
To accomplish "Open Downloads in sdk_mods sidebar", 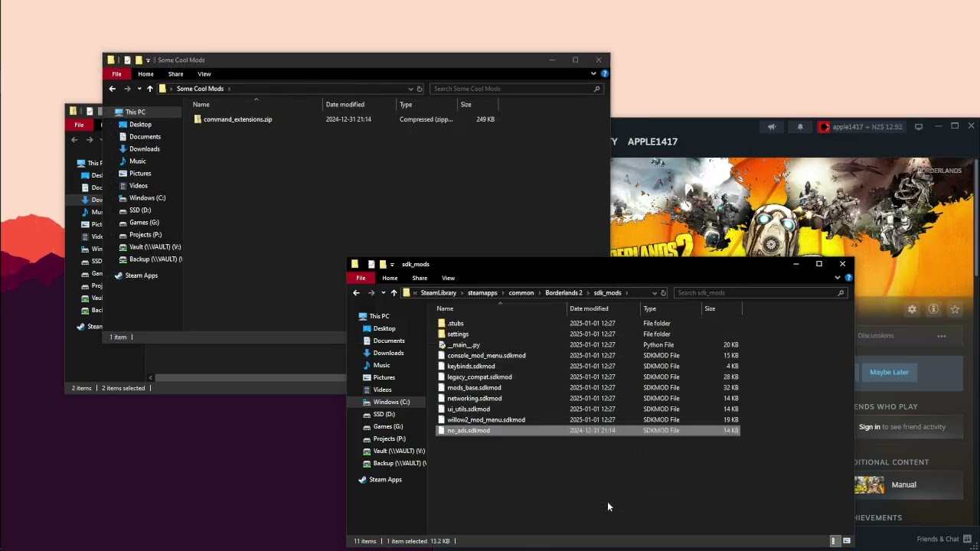I will [388, 353].
